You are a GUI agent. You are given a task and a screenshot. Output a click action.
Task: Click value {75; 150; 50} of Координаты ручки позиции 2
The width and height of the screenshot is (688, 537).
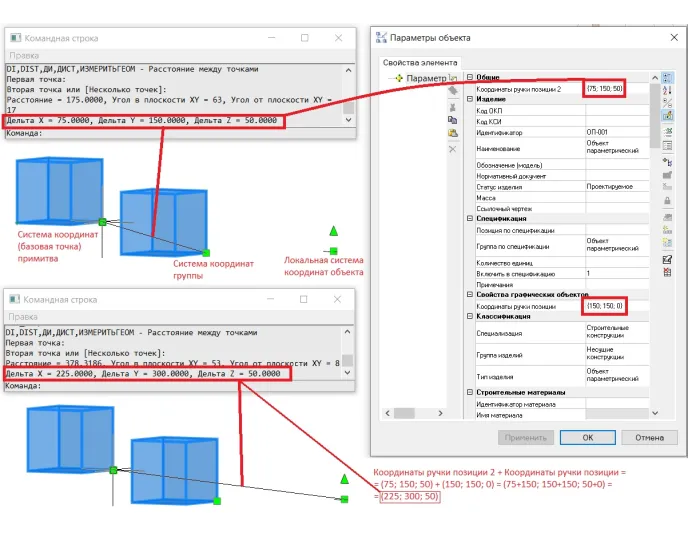605,89
